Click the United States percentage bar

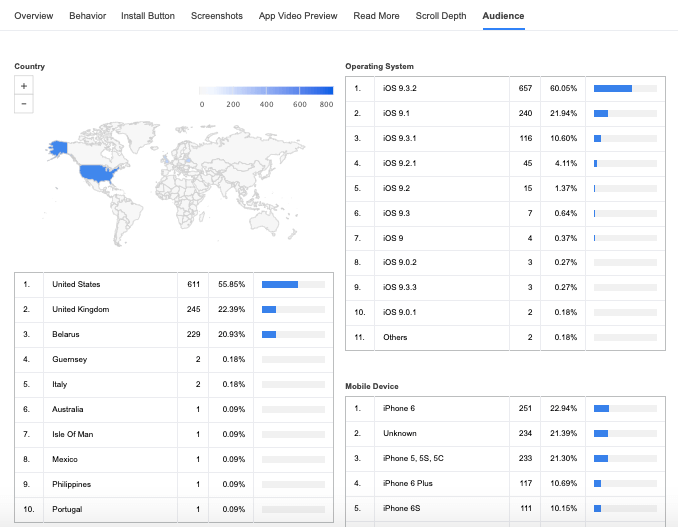(293, 284)
